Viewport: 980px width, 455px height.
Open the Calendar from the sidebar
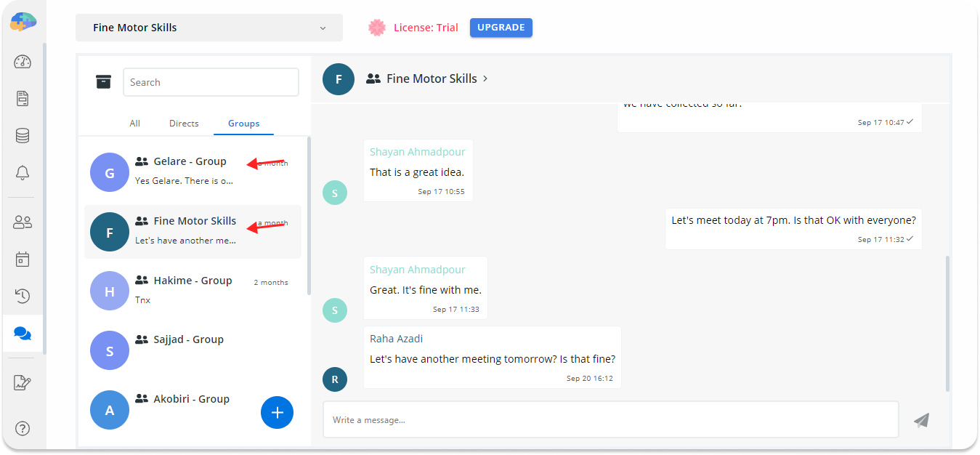pos(23,259)
